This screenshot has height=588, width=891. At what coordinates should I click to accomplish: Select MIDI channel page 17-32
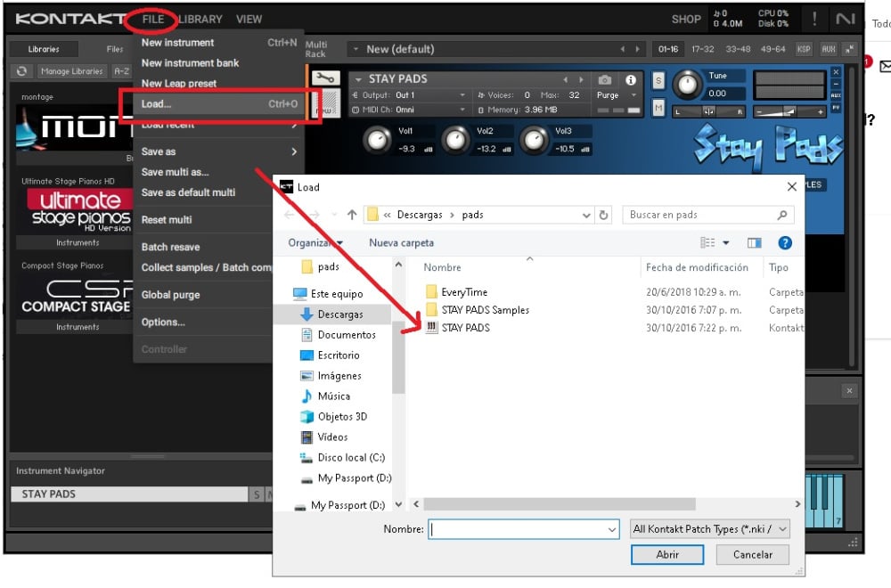(x=703, y=49)
